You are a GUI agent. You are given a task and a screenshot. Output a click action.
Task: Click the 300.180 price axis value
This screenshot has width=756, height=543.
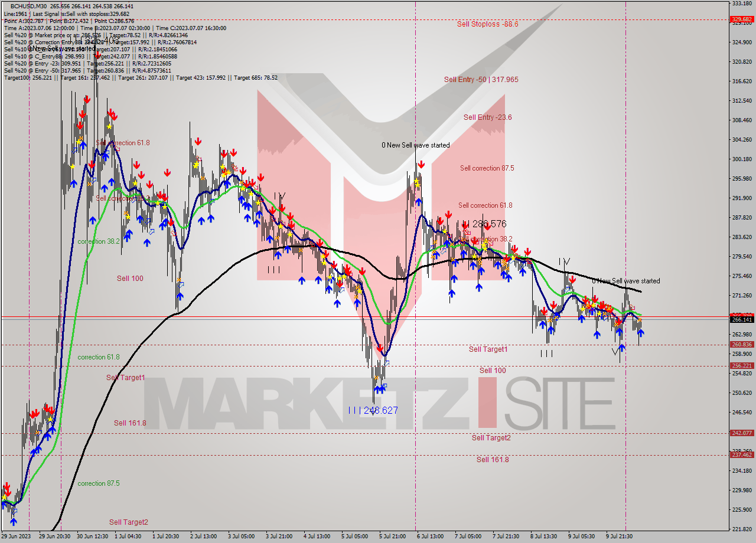click(741, 159)
